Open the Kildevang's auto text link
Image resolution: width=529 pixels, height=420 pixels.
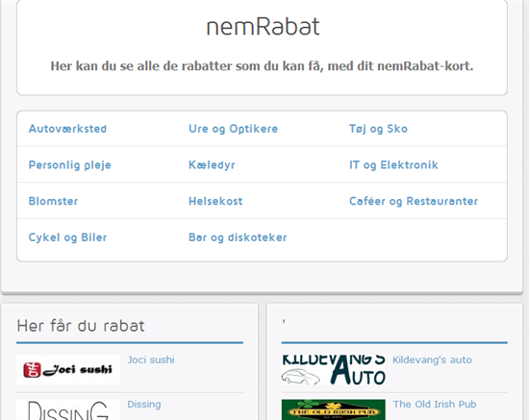(432, 360)
